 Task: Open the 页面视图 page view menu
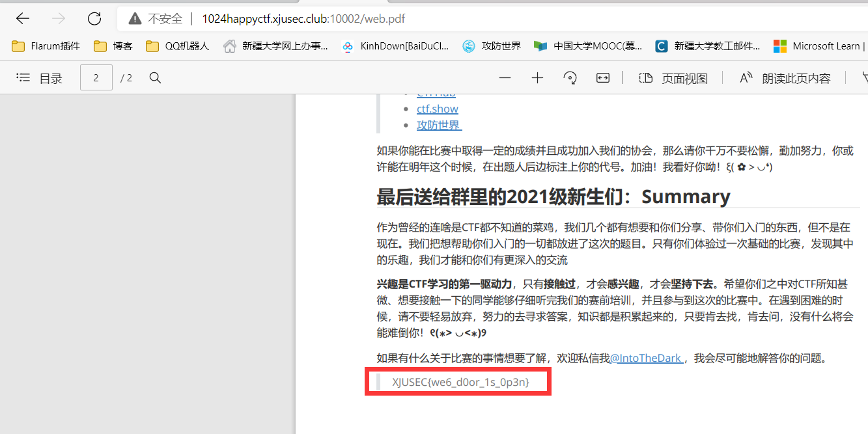[x=673, y=78]
